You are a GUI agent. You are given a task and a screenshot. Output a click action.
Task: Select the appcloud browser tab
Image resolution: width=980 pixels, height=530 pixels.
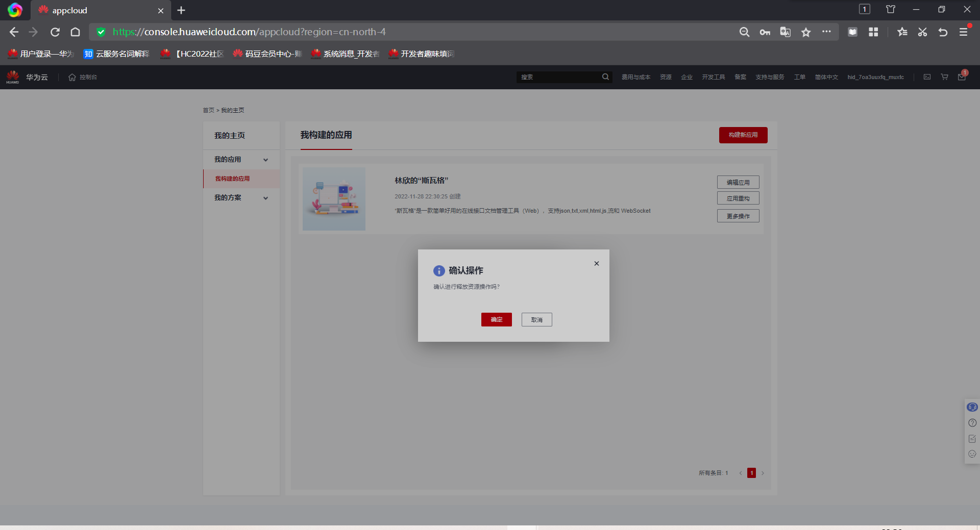[100, 10]
